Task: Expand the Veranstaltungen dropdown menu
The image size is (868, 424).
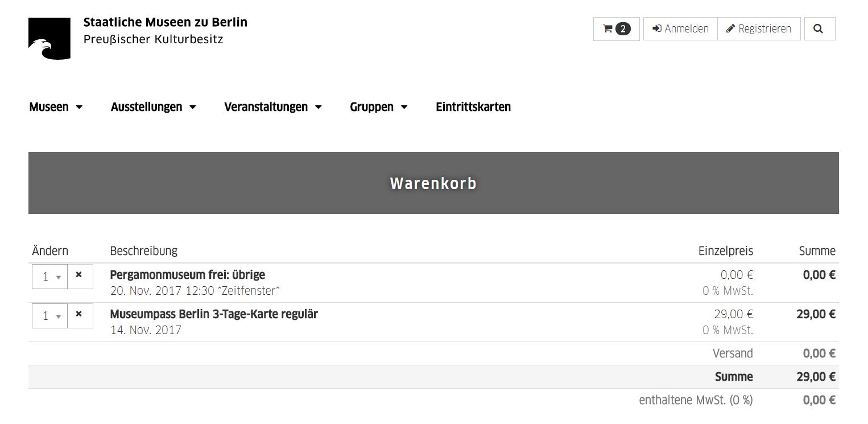Action: click(x=273, y=107)
